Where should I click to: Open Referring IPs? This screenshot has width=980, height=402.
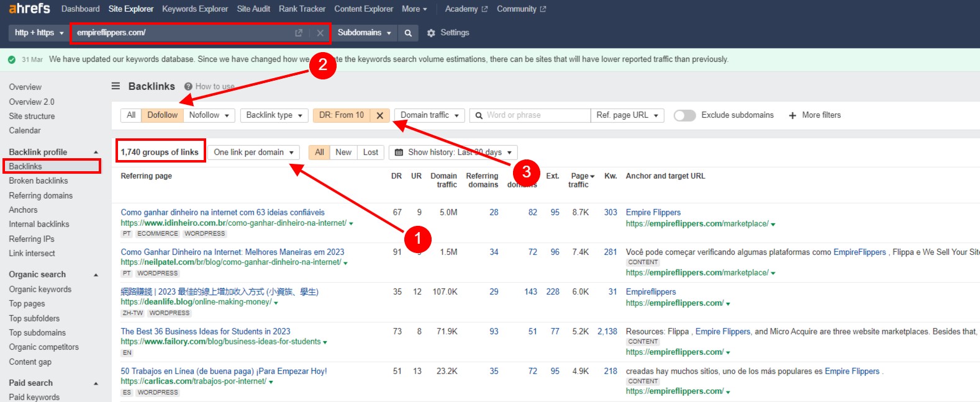[x=32, y=239]
